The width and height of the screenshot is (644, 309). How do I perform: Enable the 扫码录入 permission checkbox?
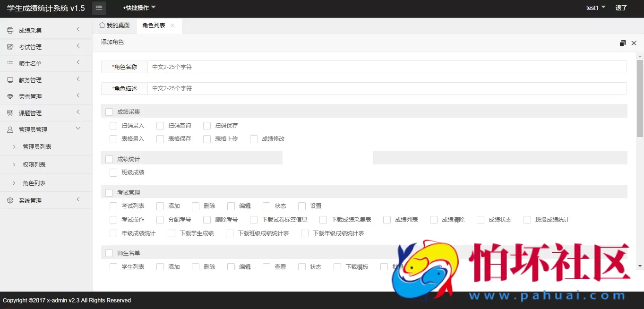coord(113,125)
